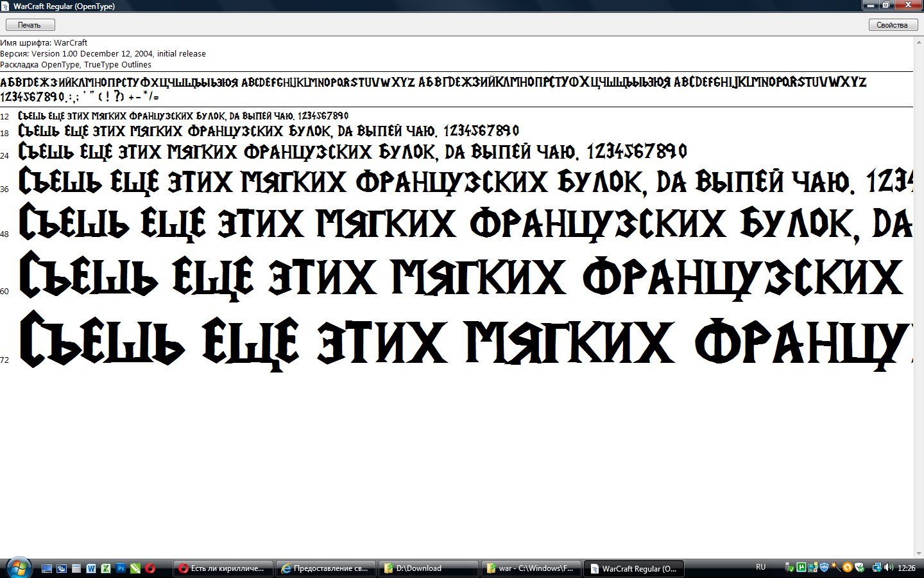The width and height of the screenshot is (924, 578).
Task: Click Show Desktop quick launch icon
Action: (x=47, y=568)
